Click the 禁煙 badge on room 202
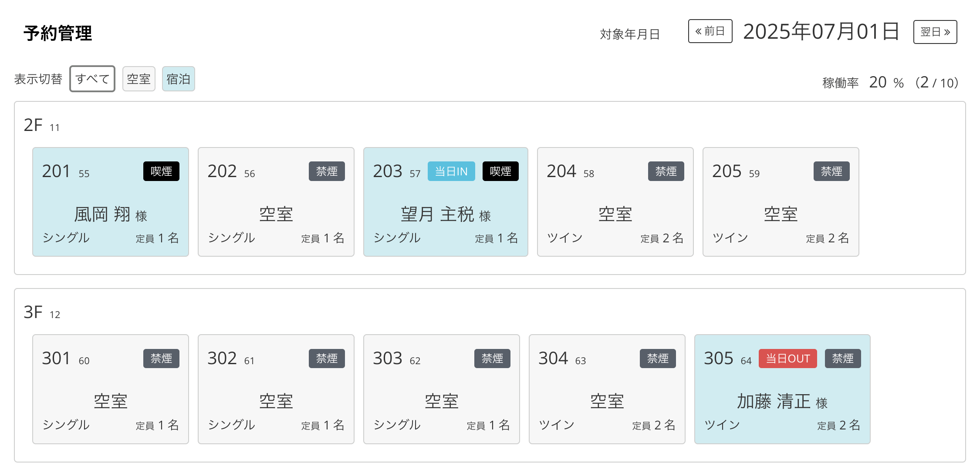Viewport: 980px width, 476px height. [327, 171]
